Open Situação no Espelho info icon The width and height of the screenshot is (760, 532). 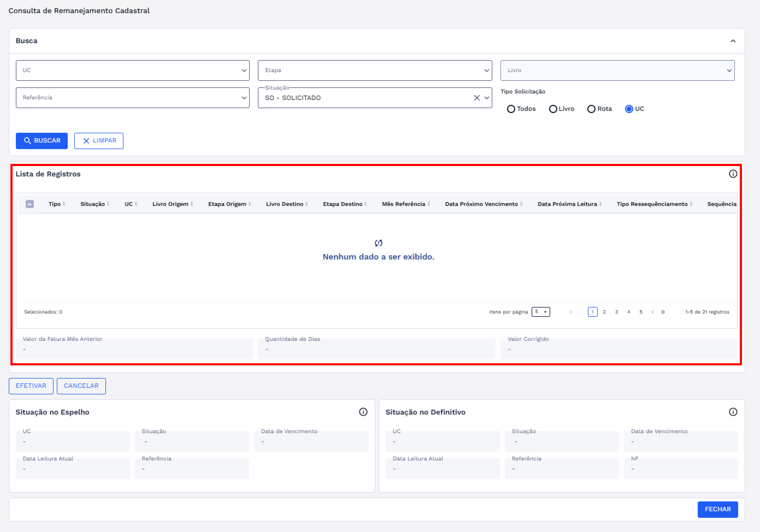point(363,412)
